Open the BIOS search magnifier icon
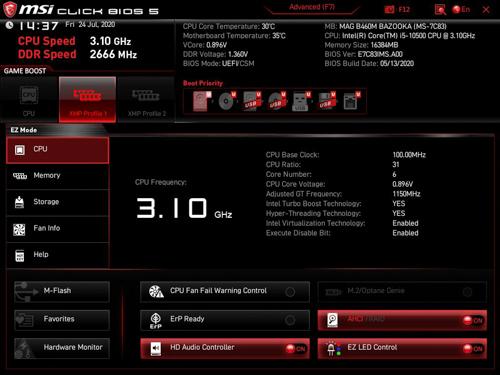Image resolution: width=500 pixels, height=375 pixels. click(x=440, y=10)
